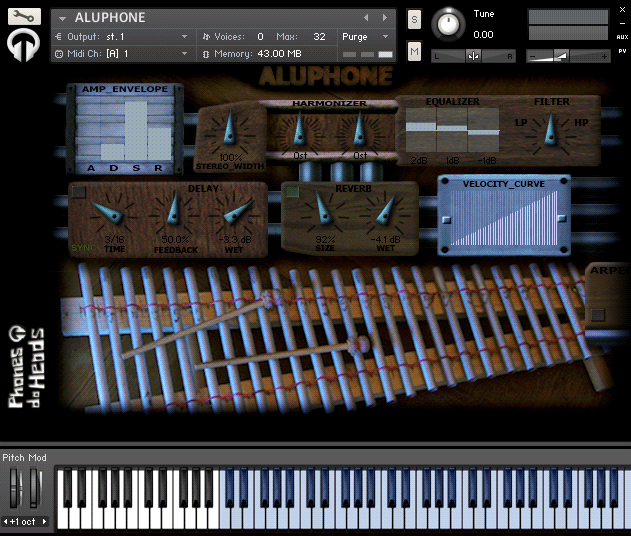This screenshot has width=631, height=536.
Task: Click the 2dB low band equalizer
Action: click(x=421, y=130)
